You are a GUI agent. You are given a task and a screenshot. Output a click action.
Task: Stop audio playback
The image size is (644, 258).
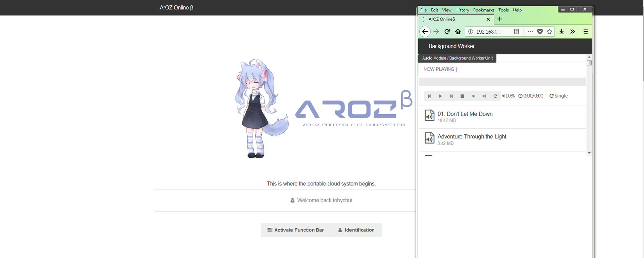[x=462, y=96]
